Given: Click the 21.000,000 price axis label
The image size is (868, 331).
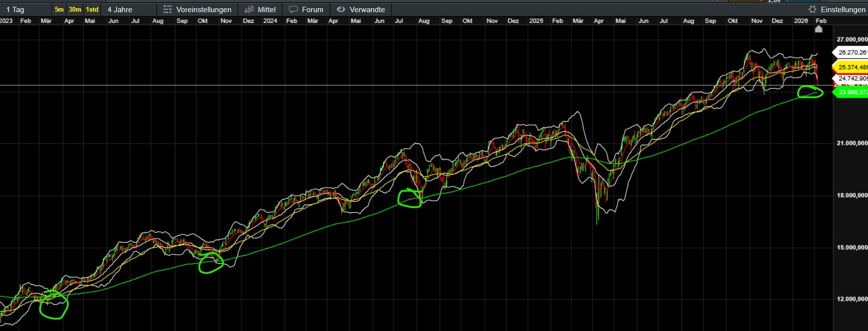Looking at the screenshot, I should 851,143.
